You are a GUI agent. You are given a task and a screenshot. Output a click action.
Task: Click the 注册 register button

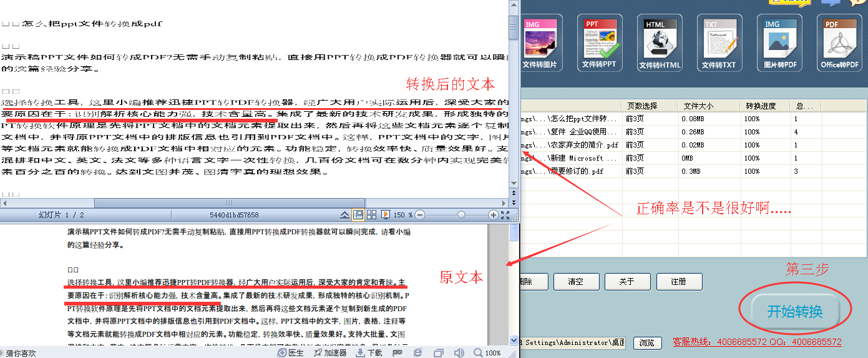pyautogui.click(x=678, y=282)
